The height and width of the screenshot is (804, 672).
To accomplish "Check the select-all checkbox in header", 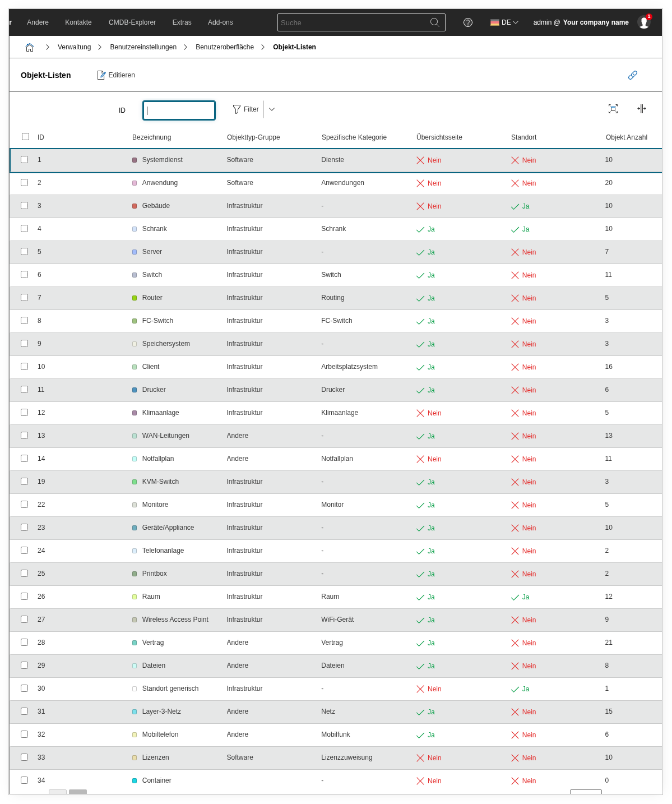I will (25, 137).
